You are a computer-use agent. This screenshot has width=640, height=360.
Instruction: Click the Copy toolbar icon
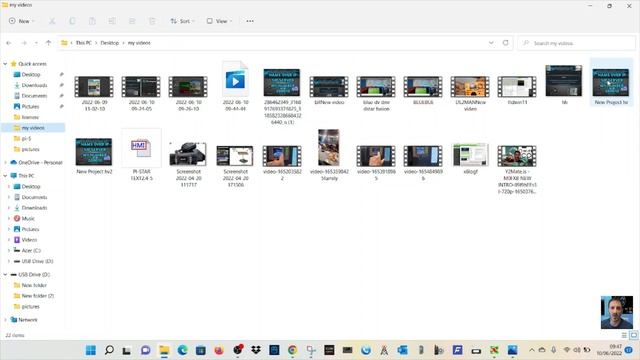tap(72, 21)
